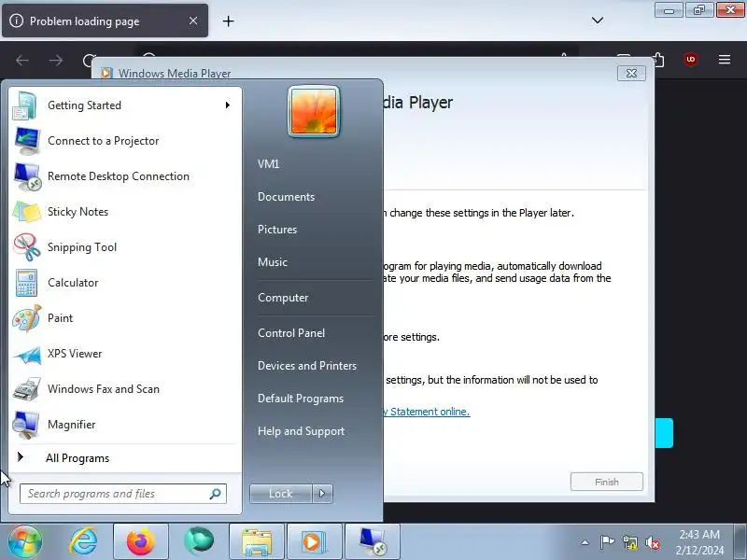This screenshot has height=560, width=747.
Task: Click the Firefox extensions icon
Action: (658, 60)
